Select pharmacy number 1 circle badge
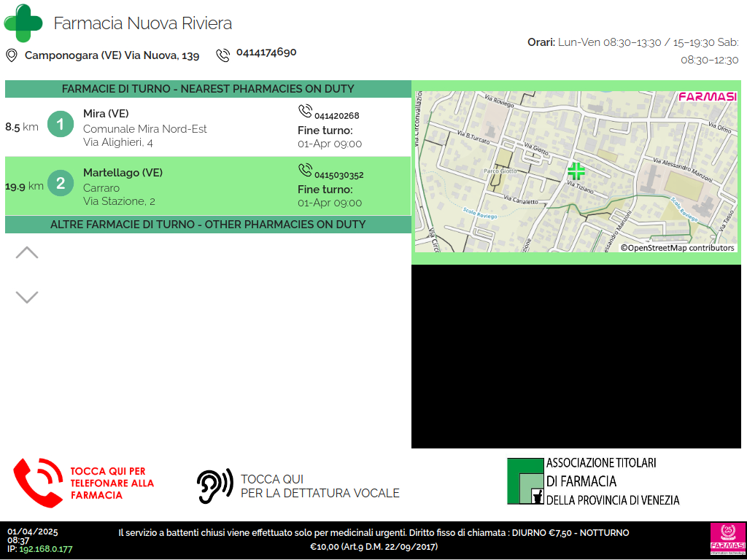Screen dimensions: 747x560 tap(61, 125)
